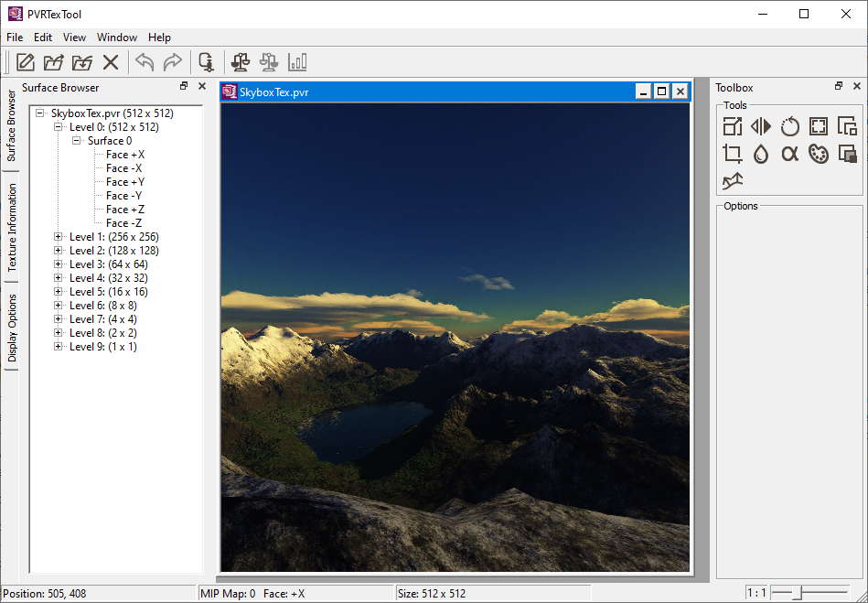This screenshot has width=868, height=603.
Task: Open the Window menu
Action: pyautogui.click(x=116, y=38)
